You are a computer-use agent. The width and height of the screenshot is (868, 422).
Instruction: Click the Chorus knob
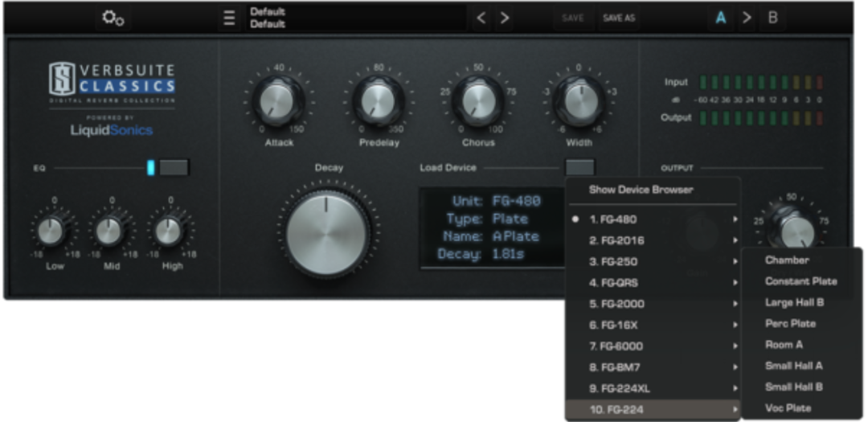[478, 101]
